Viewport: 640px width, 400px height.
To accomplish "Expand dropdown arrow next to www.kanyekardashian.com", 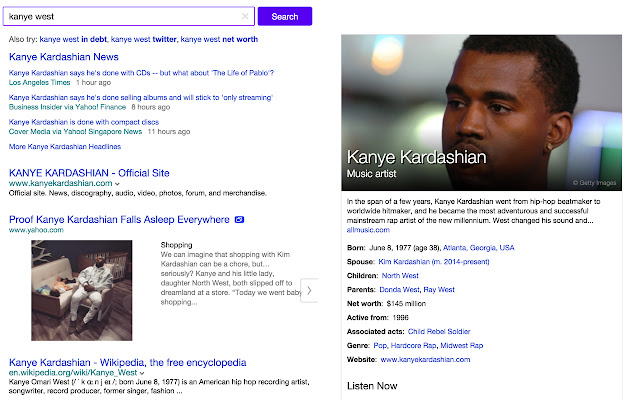I will (118, 184).
